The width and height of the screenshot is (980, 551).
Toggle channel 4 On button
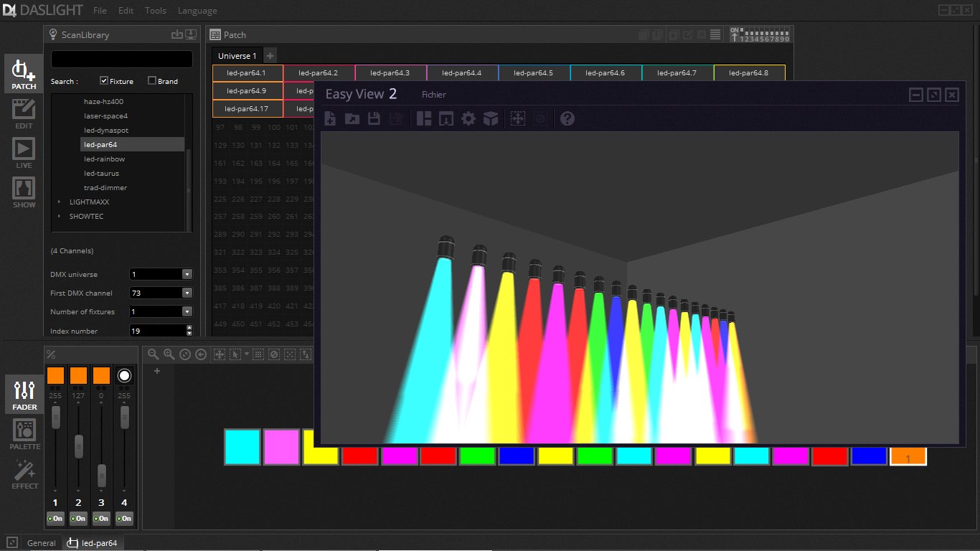(124, 518)
